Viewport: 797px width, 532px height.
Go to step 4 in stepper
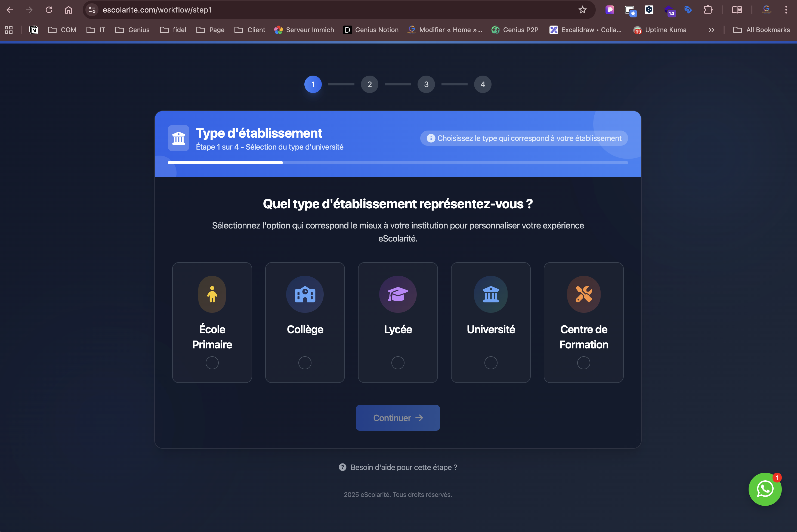pyautogui.click(x=483, y=85)
